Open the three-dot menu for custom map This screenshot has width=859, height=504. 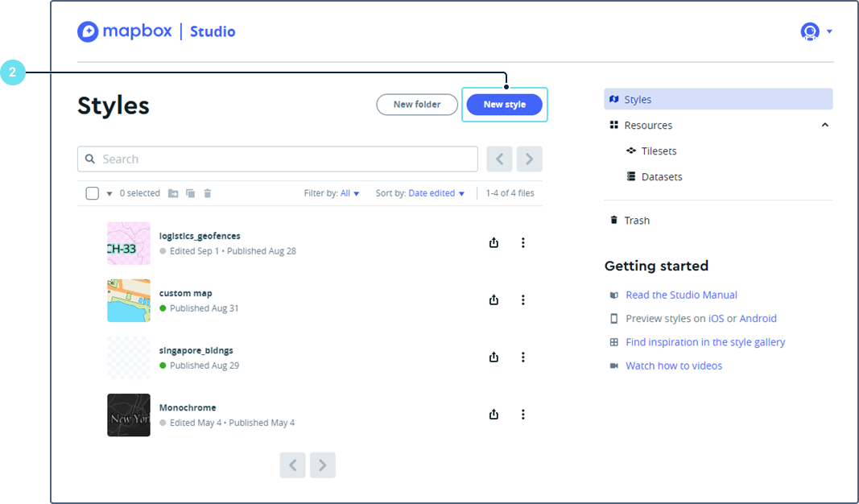click(x=522, y=300)
